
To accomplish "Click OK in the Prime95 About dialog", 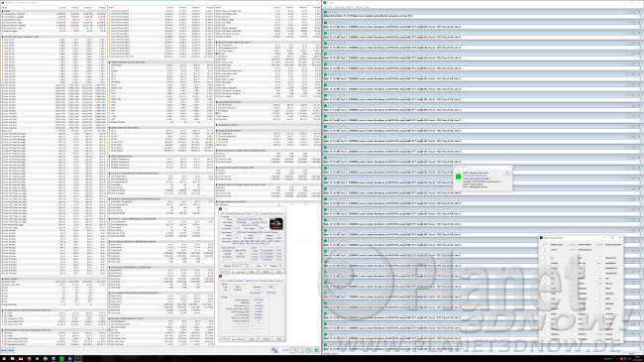I will (x=507, y=173).
